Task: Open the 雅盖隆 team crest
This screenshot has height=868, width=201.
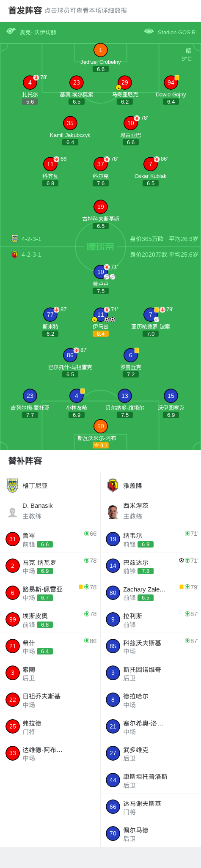Action: tap(113, 485)
